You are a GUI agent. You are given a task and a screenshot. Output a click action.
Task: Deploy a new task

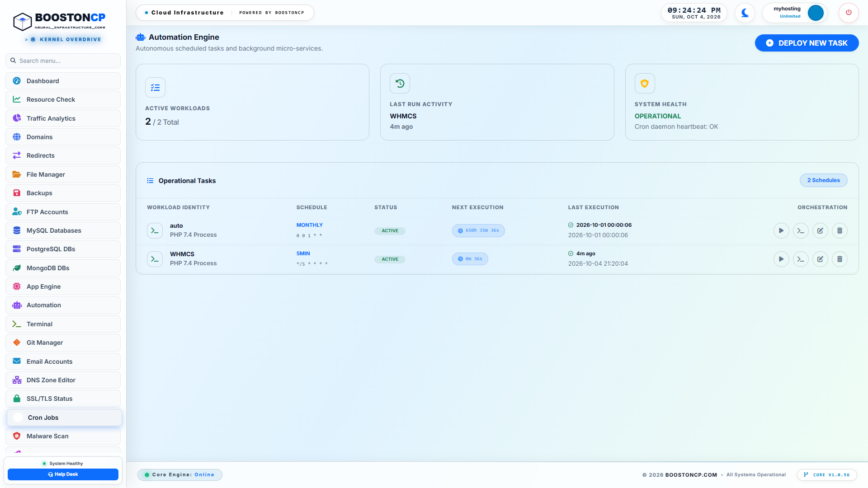[x=807, y=43]
